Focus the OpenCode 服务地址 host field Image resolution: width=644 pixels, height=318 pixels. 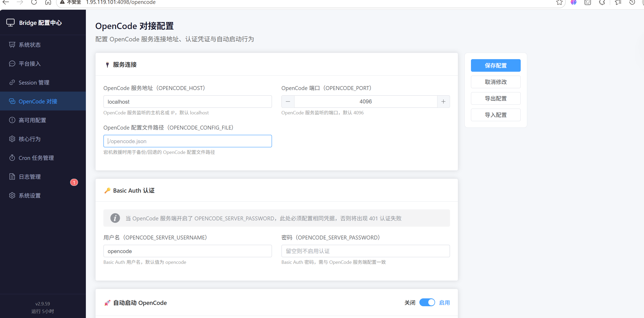coord(187,102)
